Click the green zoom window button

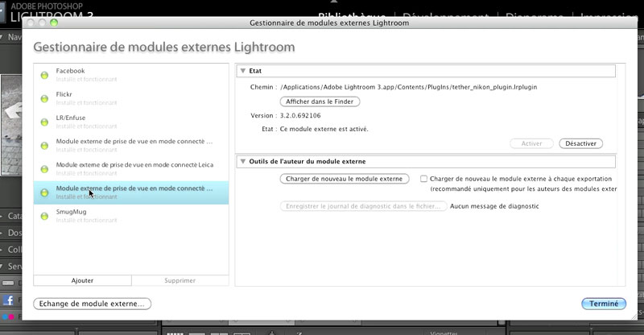[54, 23]
